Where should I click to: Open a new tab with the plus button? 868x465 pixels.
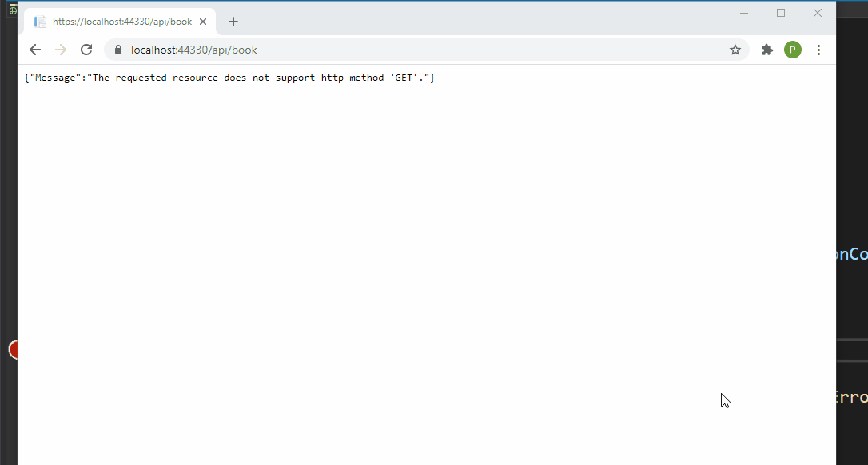click(233, 22)
